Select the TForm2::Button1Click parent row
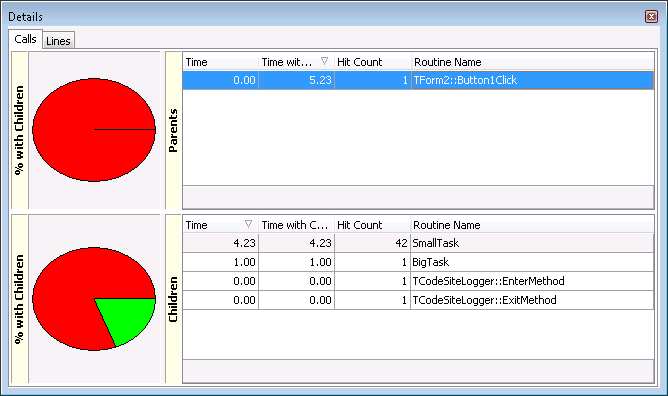 418,80
